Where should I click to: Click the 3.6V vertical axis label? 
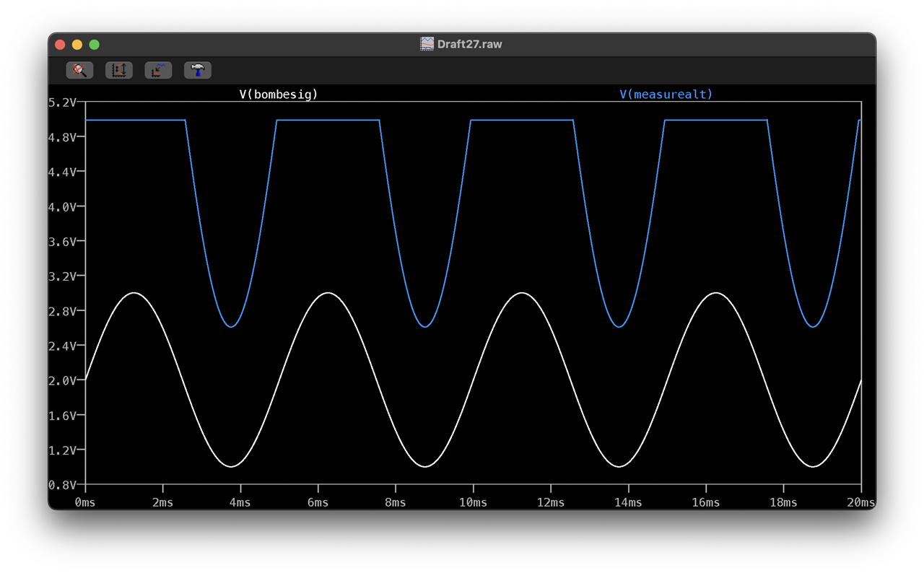point(62,242)
